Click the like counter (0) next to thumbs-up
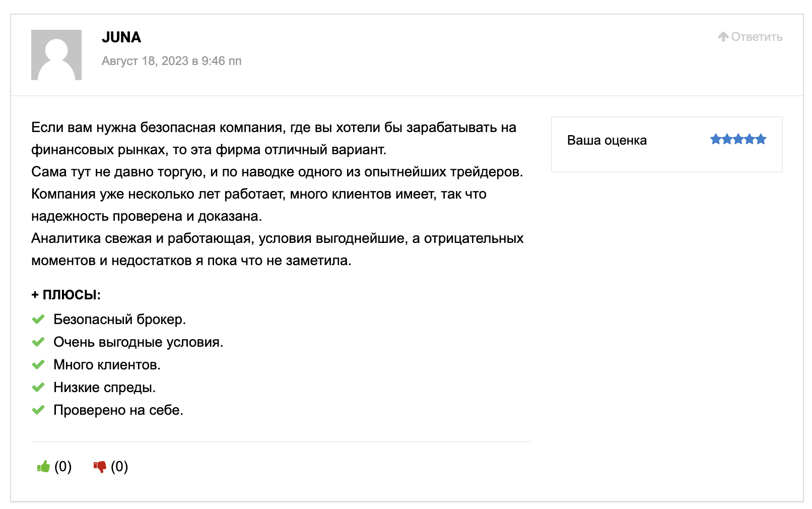This screenshot has width=812, height=509. 63,467
